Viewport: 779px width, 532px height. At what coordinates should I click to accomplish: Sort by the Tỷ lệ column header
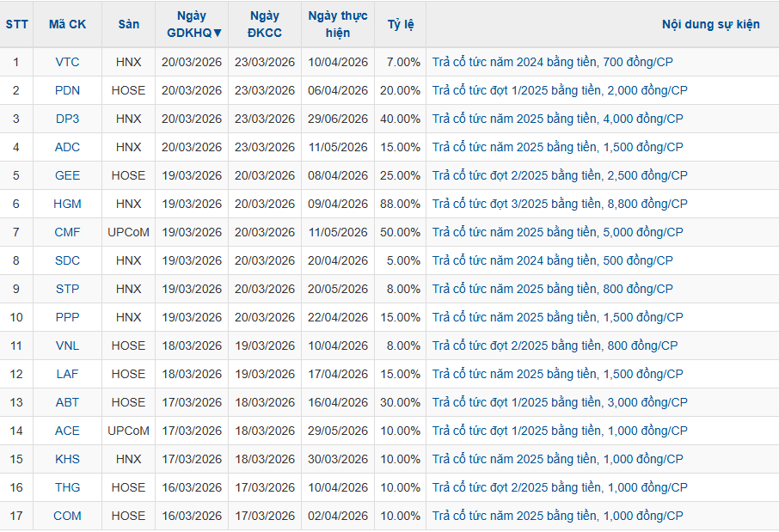(400, 24)
